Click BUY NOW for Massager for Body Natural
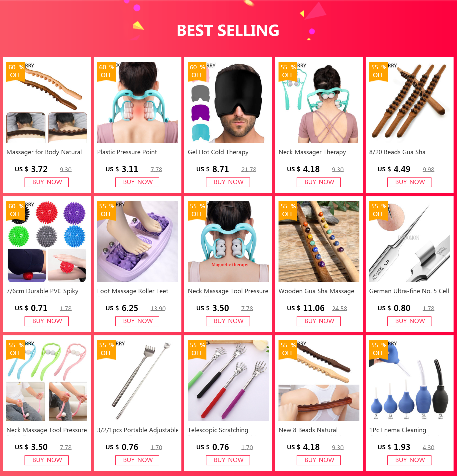The image size is (457, 476). (x=47, y=182)
